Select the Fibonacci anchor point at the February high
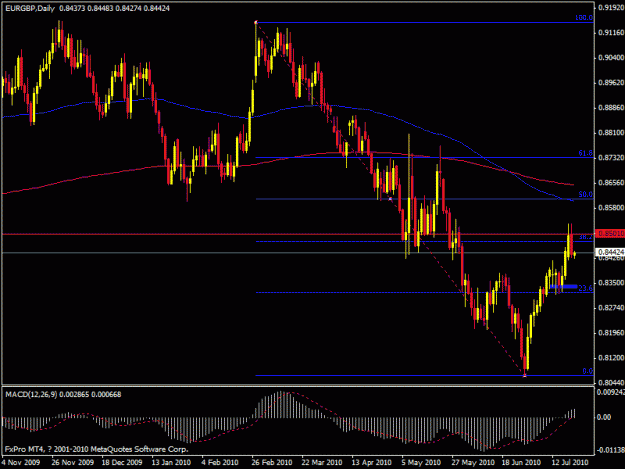Screen dimensions: 625x469 (256, 22)
